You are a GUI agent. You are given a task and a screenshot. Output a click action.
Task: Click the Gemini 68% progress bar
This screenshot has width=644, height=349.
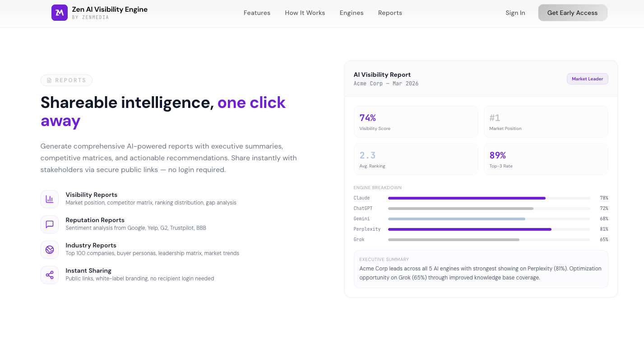pos(489,219)
